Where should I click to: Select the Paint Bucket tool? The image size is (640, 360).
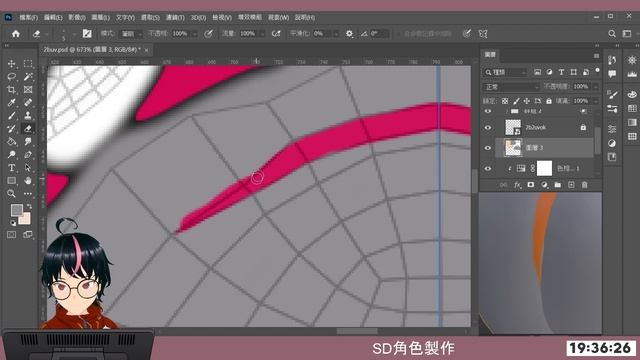(11, 142)
